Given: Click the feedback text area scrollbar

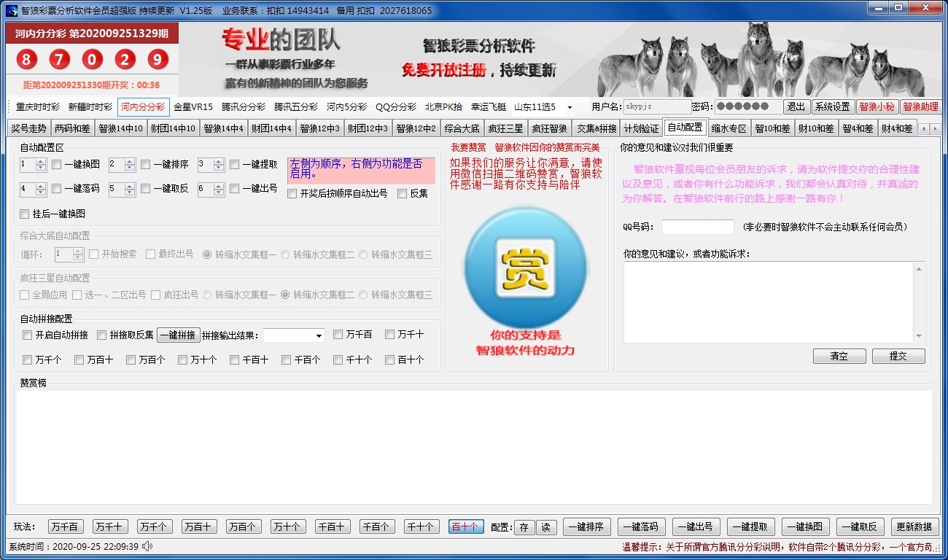Looking at the screenshot, I should 919,302.
